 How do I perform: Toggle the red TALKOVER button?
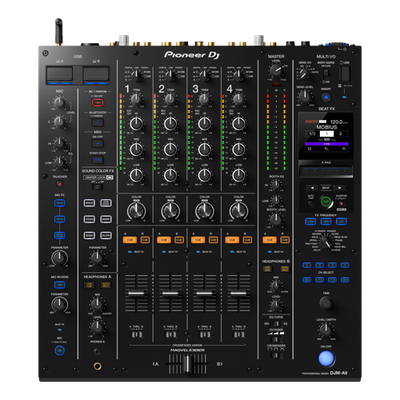(59, 184)
